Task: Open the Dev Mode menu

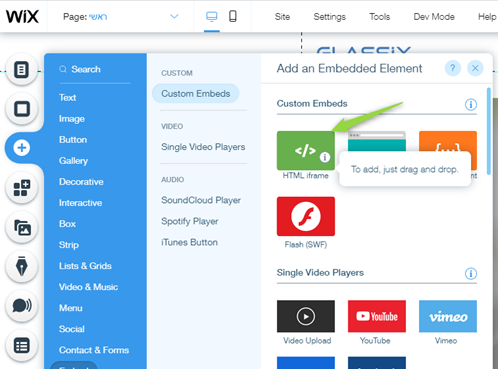Action: click(434, 17)
